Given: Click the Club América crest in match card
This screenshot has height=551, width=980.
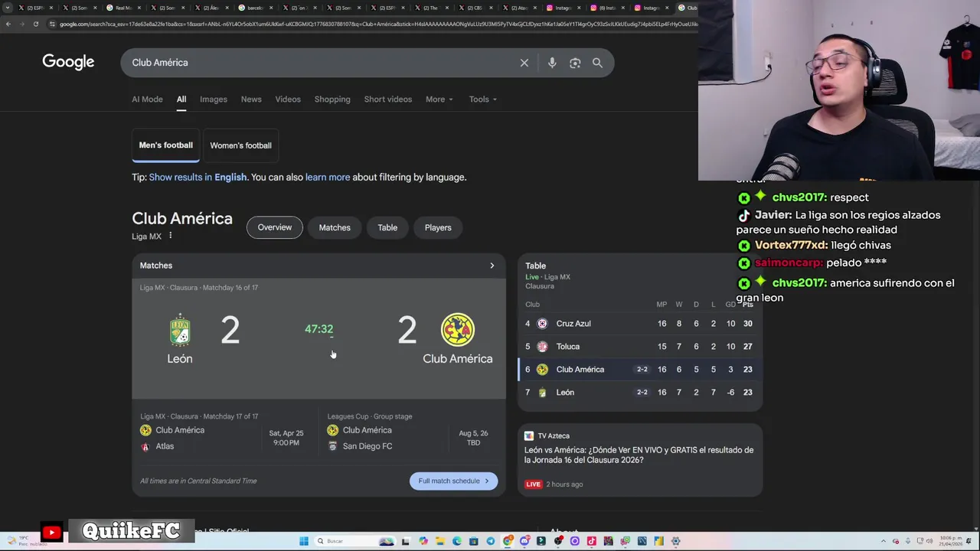Looking at the screenshot, I should point(457,330).
